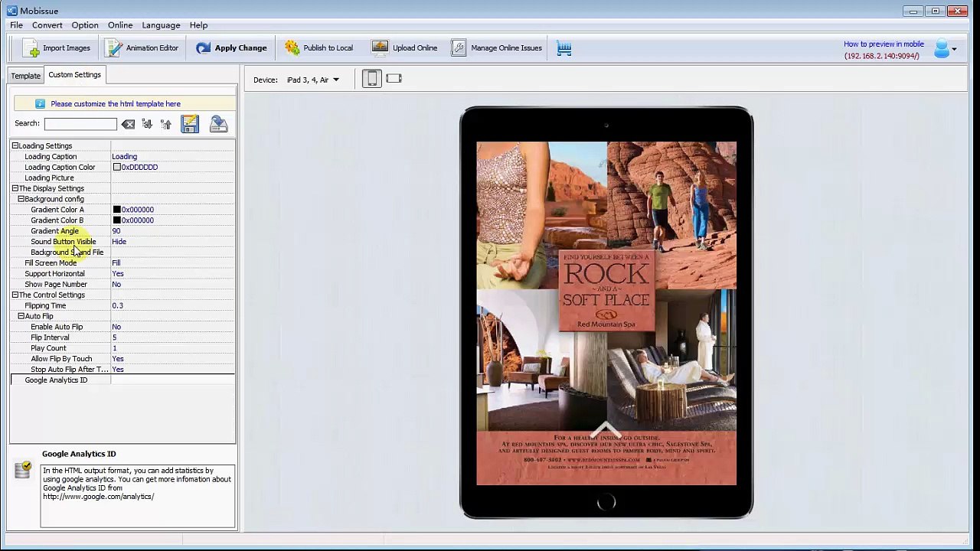980x551 pixels.
Task: Open the Help menu
Action: (198, 25)
